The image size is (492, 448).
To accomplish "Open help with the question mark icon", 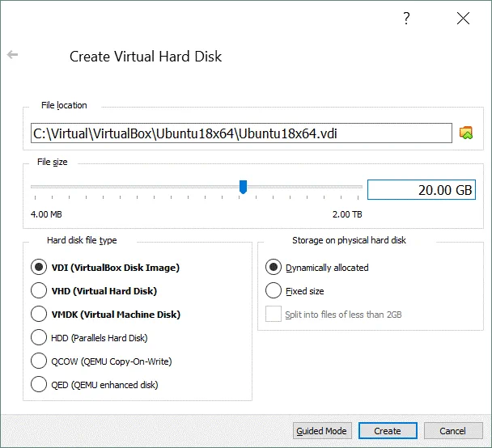I will click(407, 19).
